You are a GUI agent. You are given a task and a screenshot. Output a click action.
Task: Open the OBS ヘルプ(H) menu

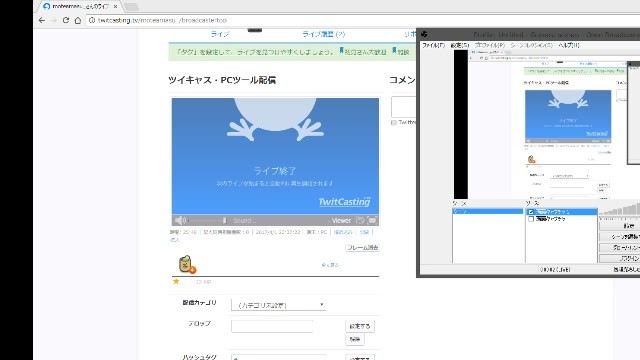(x=569, y=45)
